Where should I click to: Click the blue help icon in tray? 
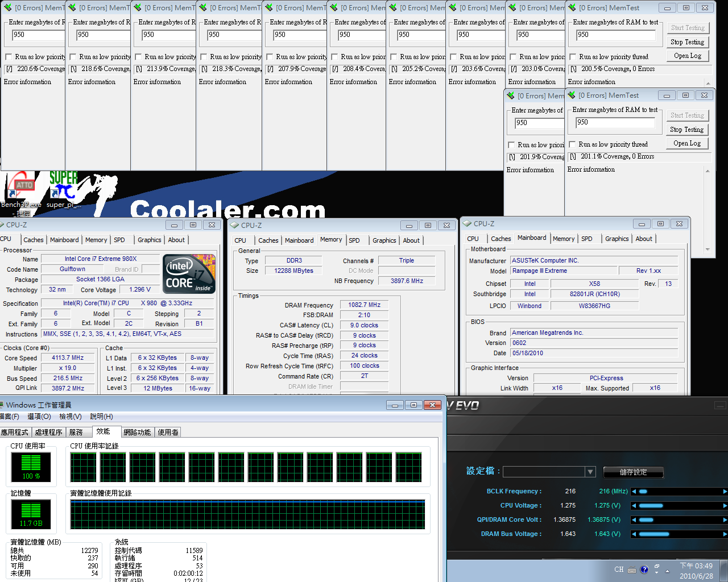tap(644, 569)
